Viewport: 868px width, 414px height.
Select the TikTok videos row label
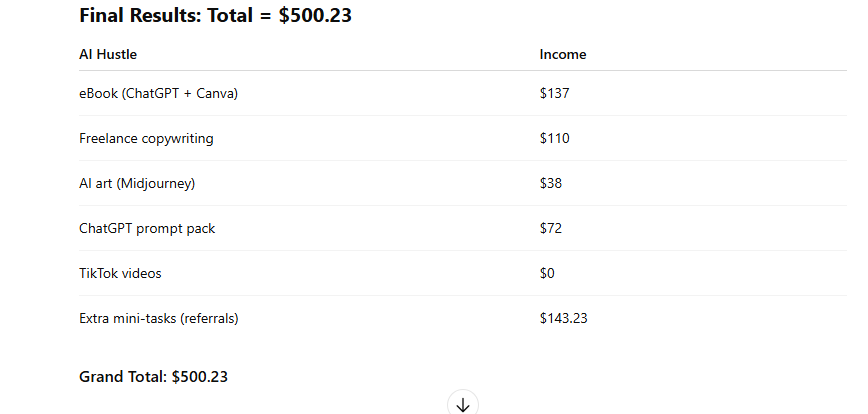pos(120,273)
